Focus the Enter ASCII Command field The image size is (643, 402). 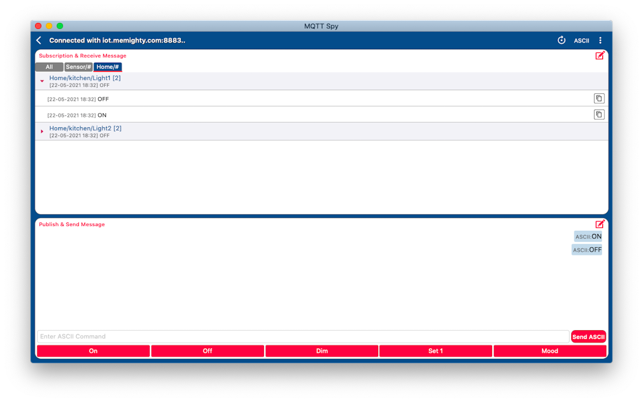point(300,337)
